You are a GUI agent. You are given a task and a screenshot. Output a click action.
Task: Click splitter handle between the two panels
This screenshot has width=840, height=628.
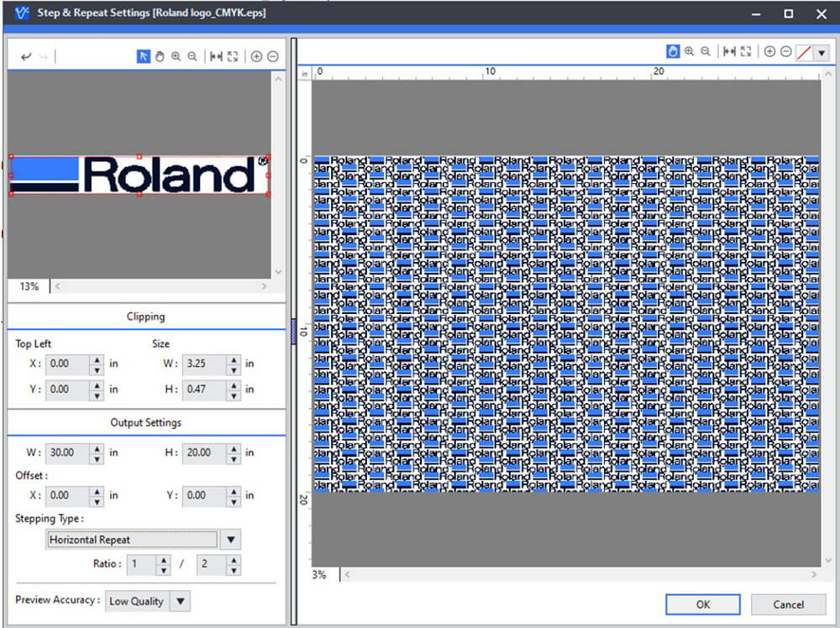293,332
